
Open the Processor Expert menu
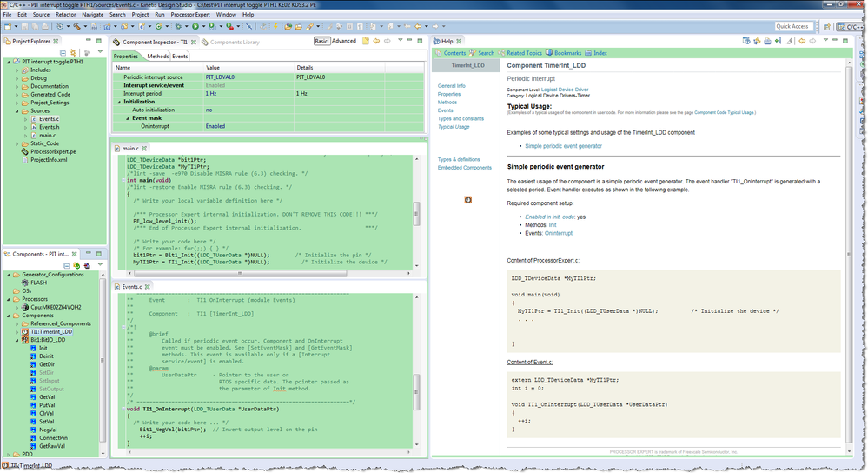point(190,15)
